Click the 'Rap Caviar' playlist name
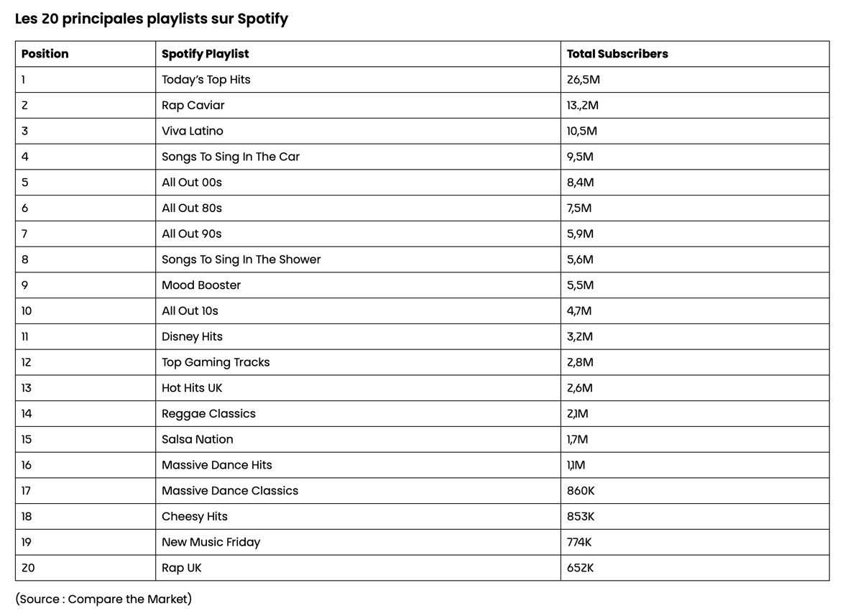Screen dimensions: 848x616 193,106
